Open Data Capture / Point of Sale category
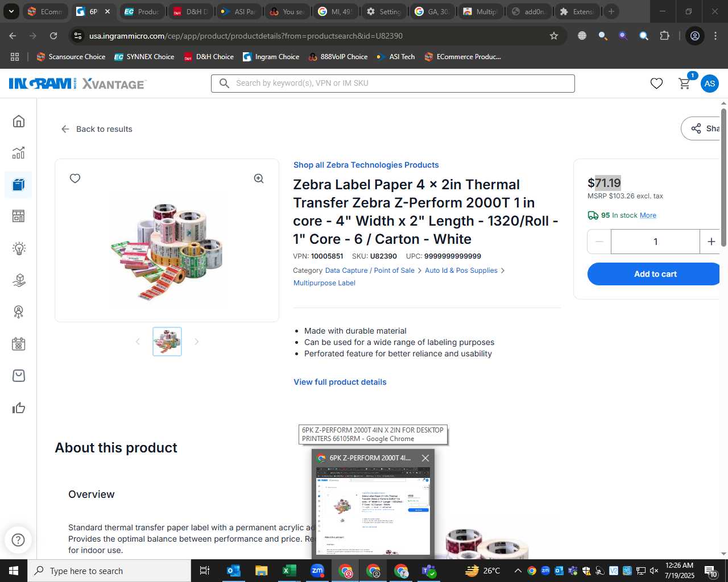 (x=370, y=271)
